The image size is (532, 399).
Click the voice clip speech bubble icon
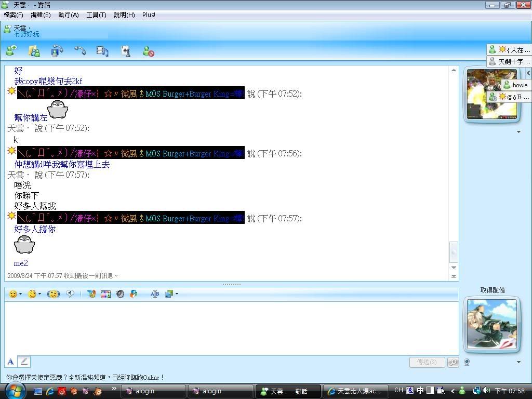pos(70,294)
